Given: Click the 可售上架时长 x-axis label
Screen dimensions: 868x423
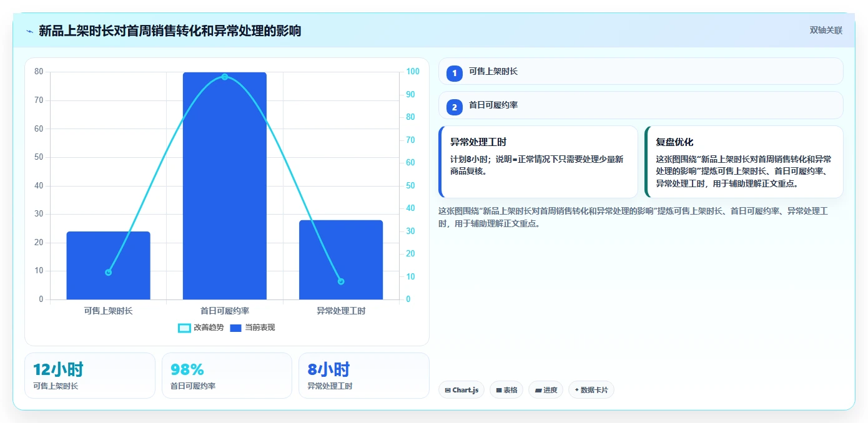Looking at the screenshot, I should (109, 311).
